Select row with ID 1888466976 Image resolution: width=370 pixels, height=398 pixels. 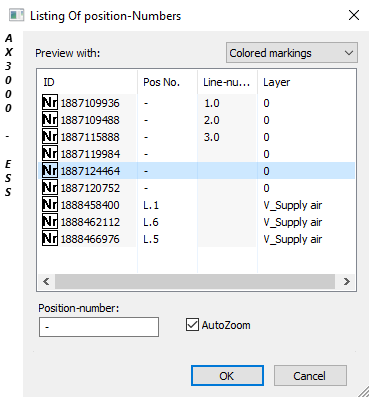[196, 239]
